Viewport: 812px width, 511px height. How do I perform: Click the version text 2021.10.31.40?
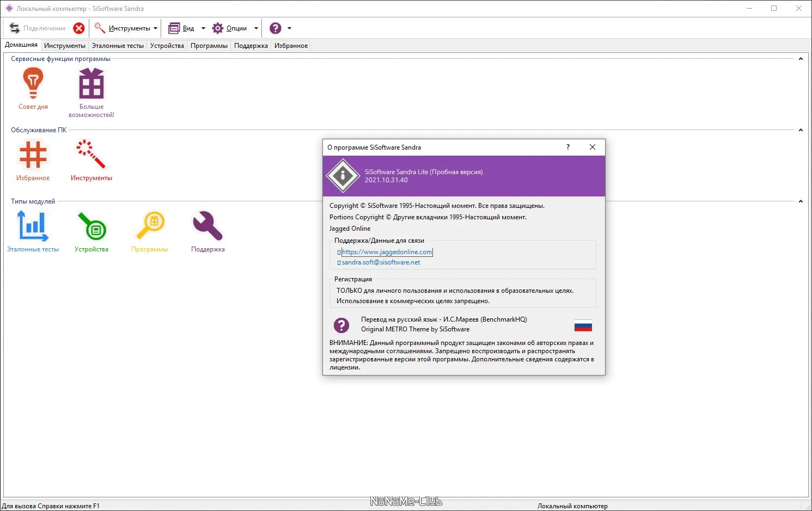coord(386,180)
